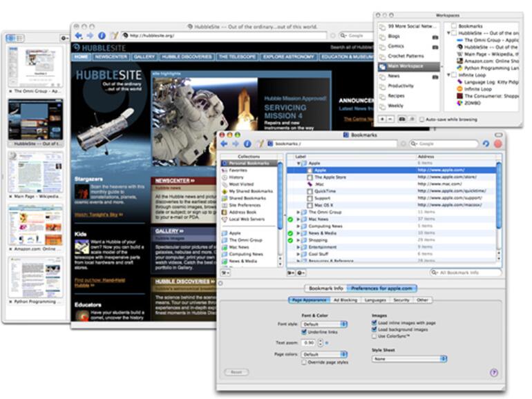
Task: Check the box beside Infinite Loop window in Workspaces
Action: [x=454, y=75]
